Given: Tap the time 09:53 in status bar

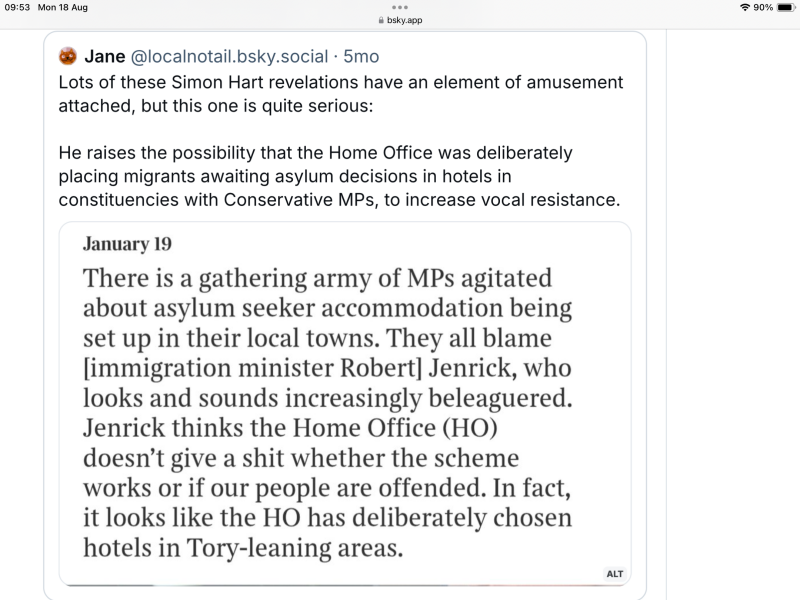Looking at the screenshot, I should [19, 8].
